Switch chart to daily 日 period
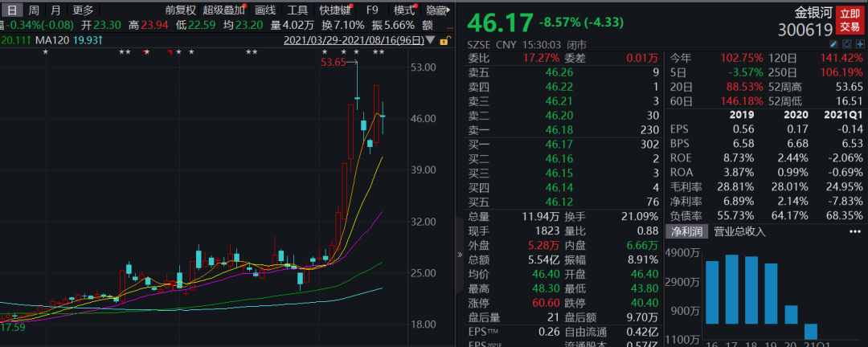 (x=12, y=10)
